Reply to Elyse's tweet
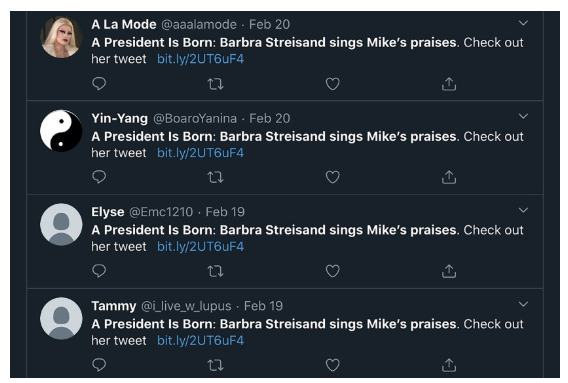 [x=99, y=271]
